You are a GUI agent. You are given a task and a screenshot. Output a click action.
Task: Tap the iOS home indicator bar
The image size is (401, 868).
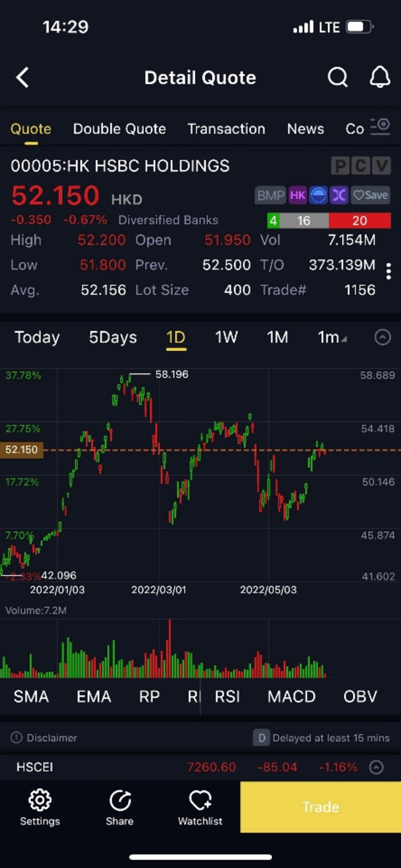(200, 857)
